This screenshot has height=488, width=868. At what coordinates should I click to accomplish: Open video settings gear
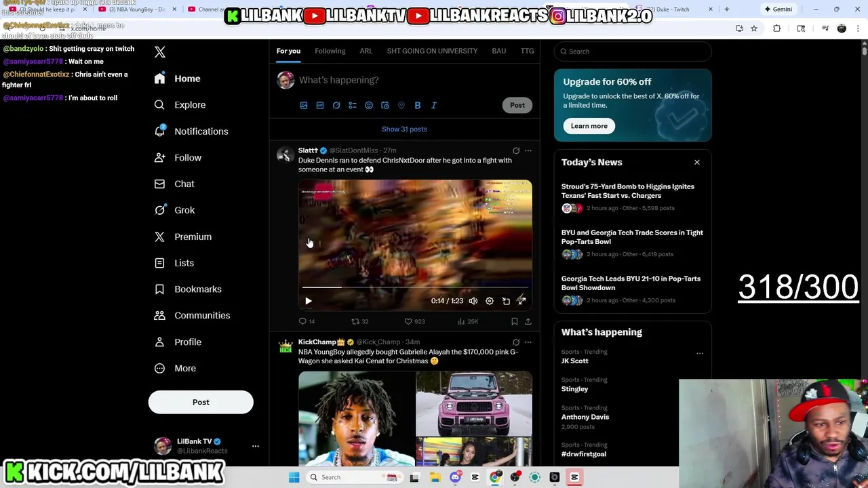click(490, 301)
